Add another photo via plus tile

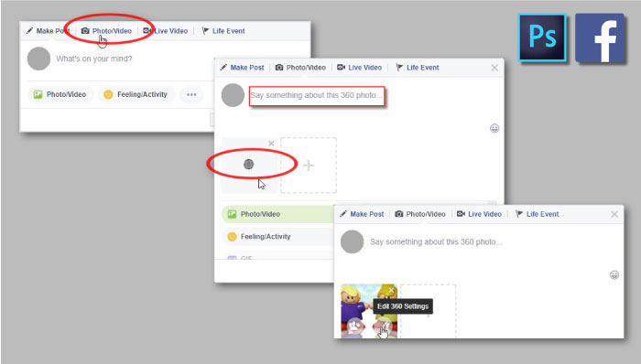pos(309,166)
